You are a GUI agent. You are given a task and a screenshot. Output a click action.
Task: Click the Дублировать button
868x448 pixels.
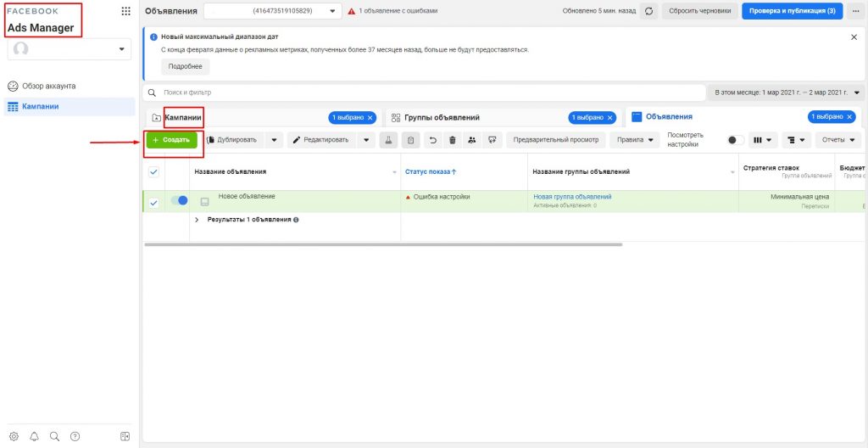tap(232, 140)
